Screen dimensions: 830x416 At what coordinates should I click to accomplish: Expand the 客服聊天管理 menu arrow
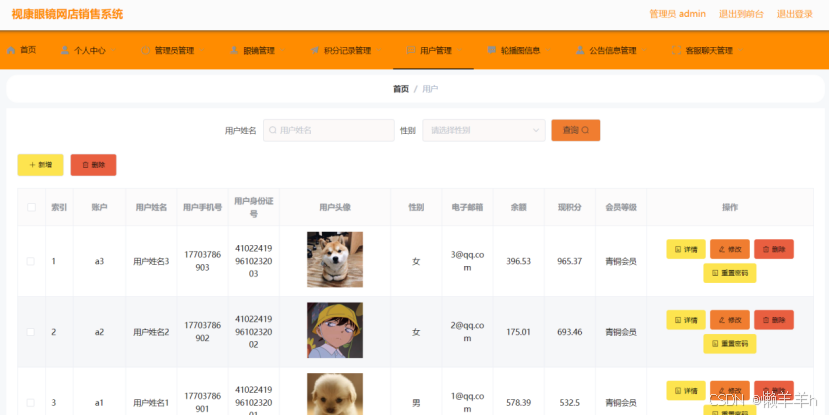pyautogui.click(x=739, y=50)
